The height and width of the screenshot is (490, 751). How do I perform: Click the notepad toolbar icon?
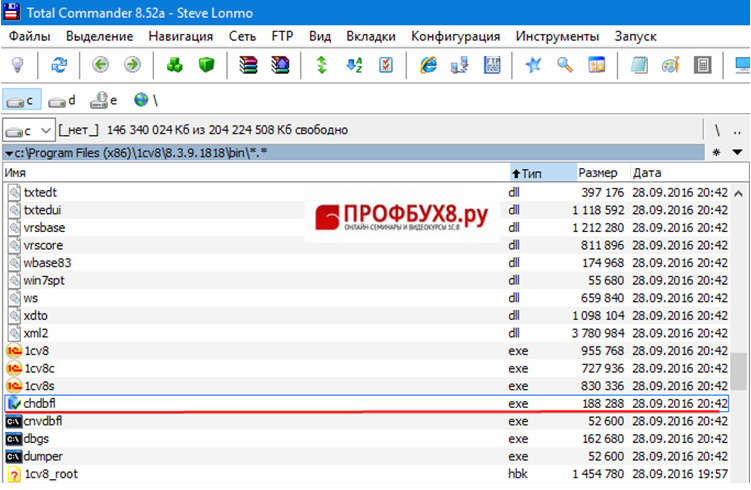pyautogui.click(x=640, y=65)
